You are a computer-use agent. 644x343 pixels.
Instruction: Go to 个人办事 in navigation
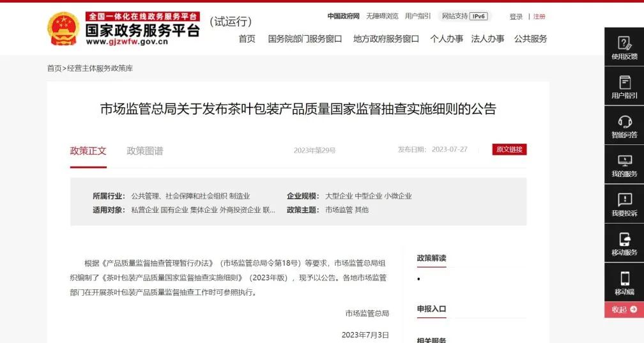coord(447,39)
